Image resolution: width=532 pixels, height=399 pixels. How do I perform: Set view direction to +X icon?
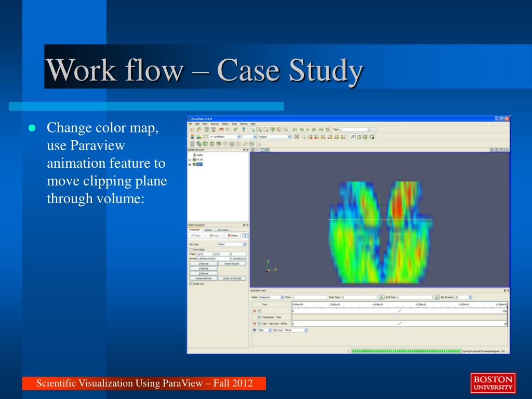[310, 137]
